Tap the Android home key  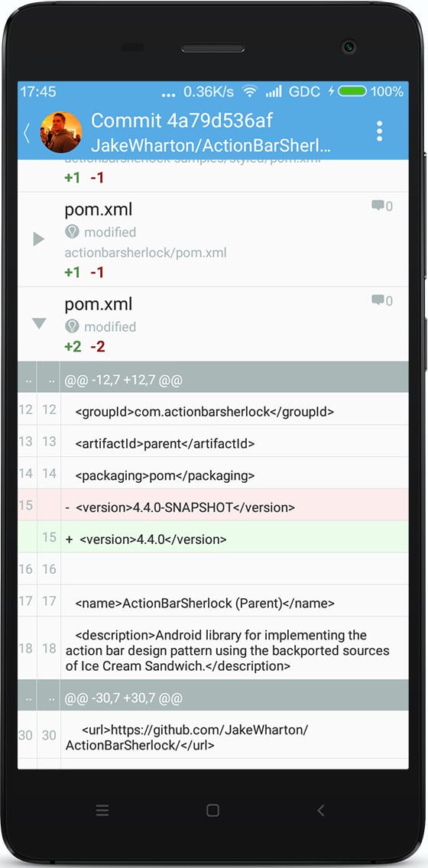tap(212, 811)
